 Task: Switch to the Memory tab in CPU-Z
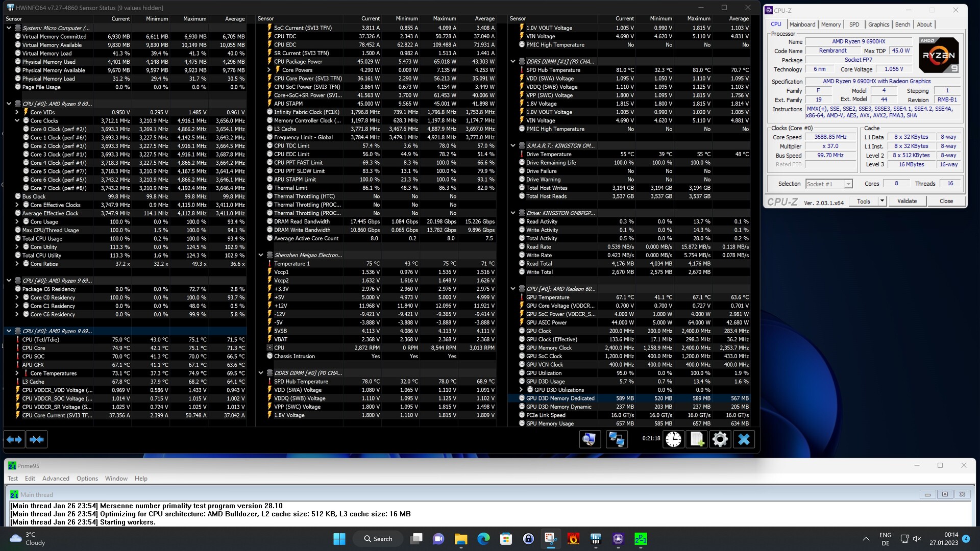[830, 24]
